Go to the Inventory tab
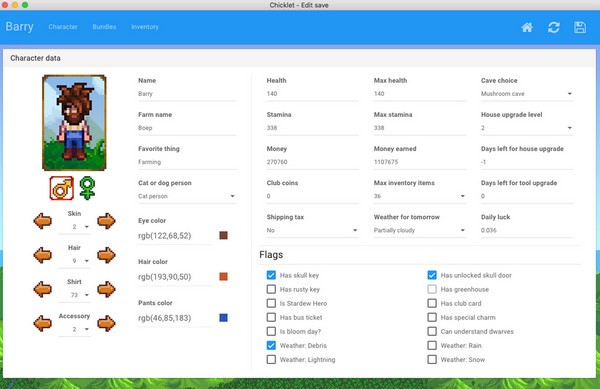The height and width of the screenshot is (389, 600). pos(145,27)
